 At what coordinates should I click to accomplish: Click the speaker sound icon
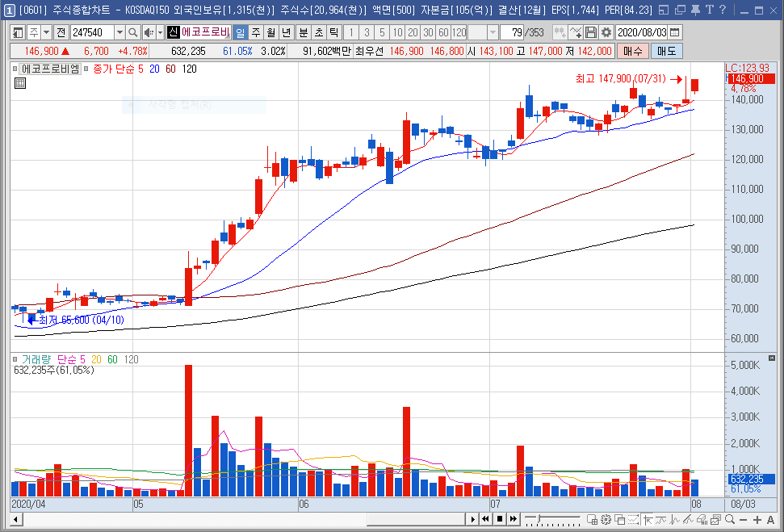point(149,32)
